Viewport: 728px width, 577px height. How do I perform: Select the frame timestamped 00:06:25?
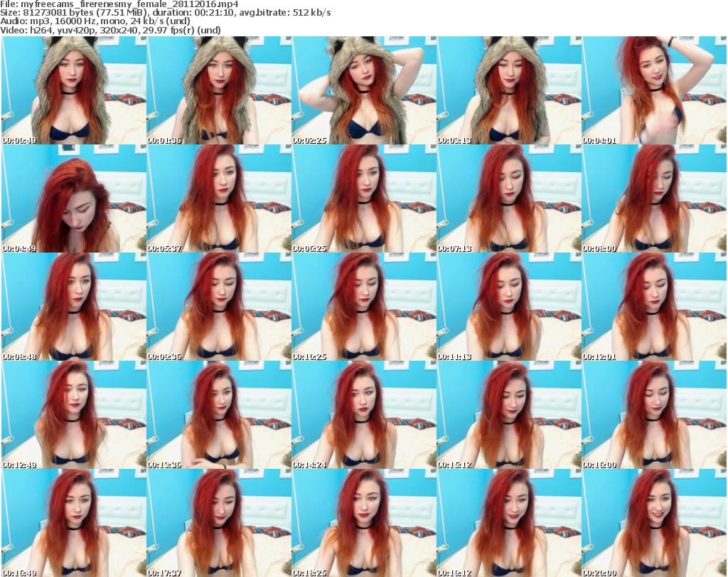coord(364,198)
